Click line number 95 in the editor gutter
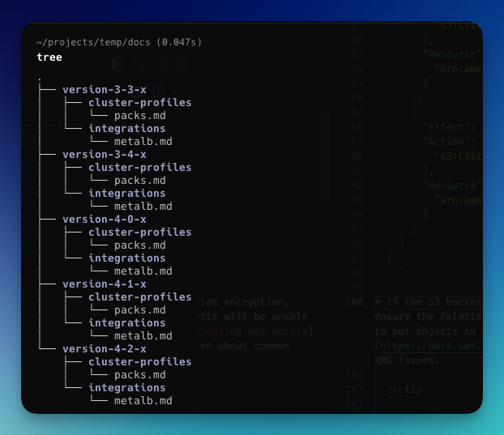This screenshot has height=435, width=504. [357, 229]
